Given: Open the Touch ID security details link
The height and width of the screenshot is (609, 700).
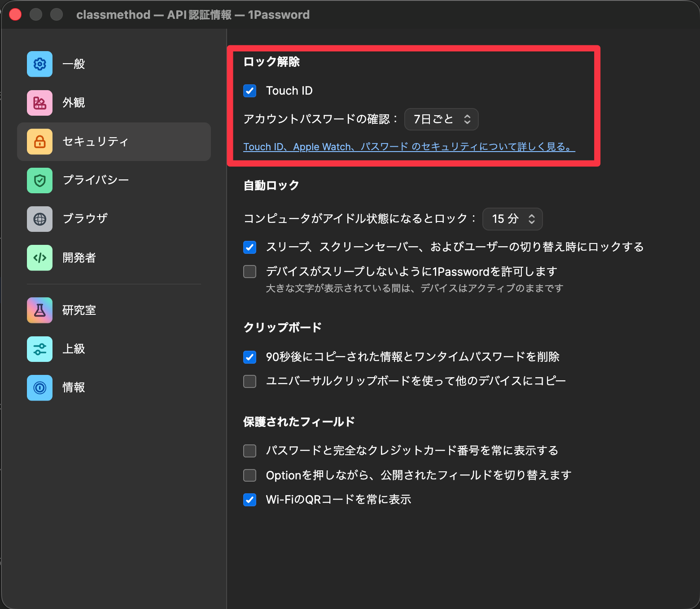Looking at the screenshot, I should coord(409,147).
